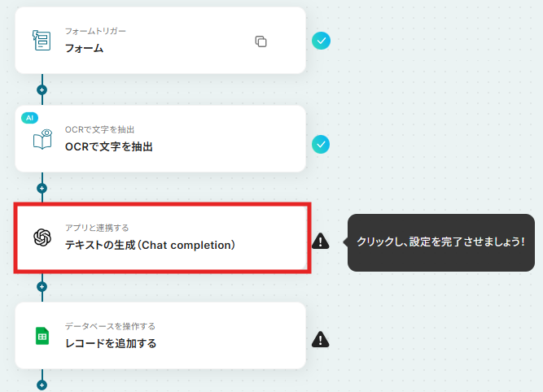Click the OCR open-book eye icon
The image size is (543, 392).
point(42,139)
